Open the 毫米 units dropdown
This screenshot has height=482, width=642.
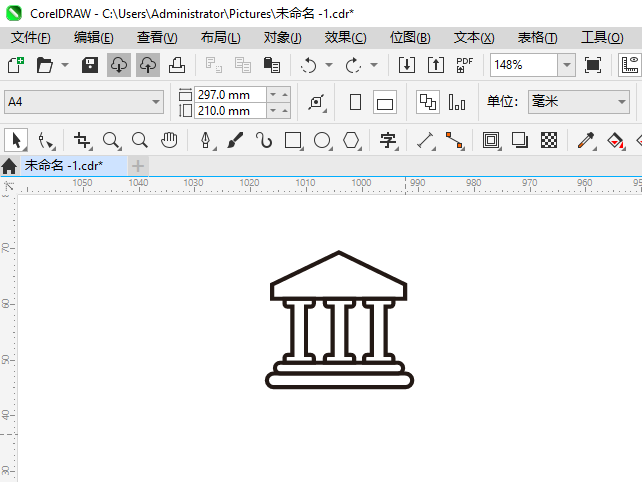579,102
